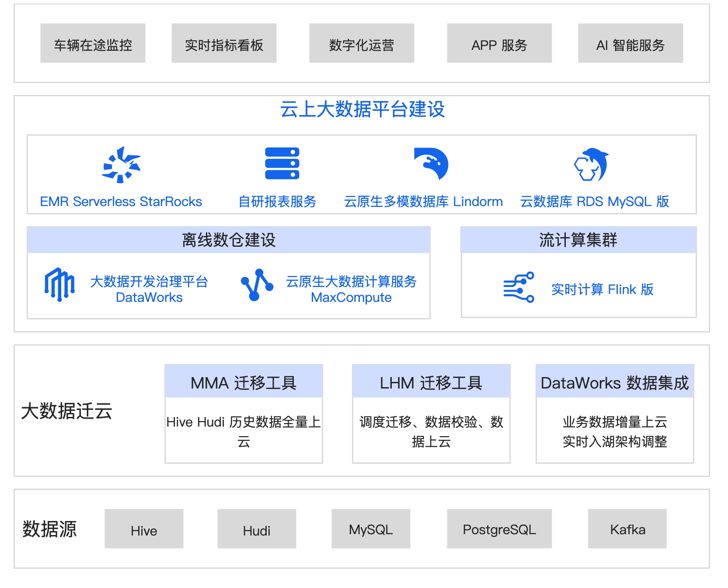
Task: Select the APP 服务 box
Action: [499, 43]
